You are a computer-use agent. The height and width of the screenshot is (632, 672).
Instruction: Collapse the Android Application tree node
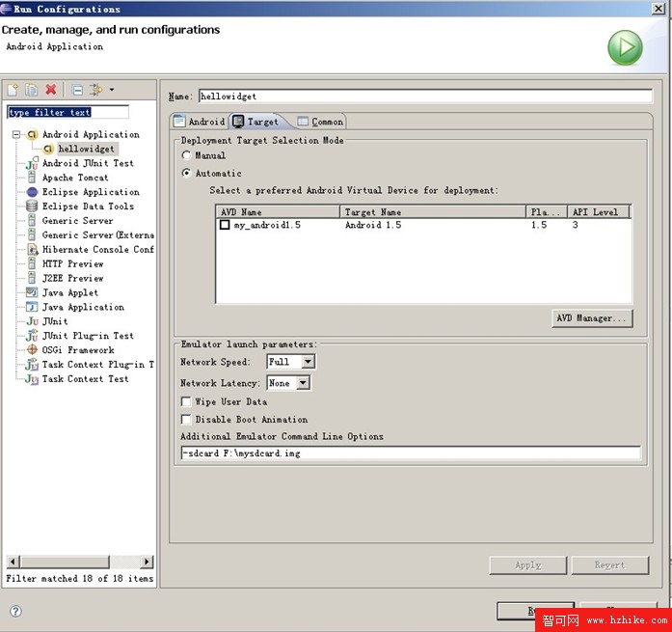(x=16, y=135)
